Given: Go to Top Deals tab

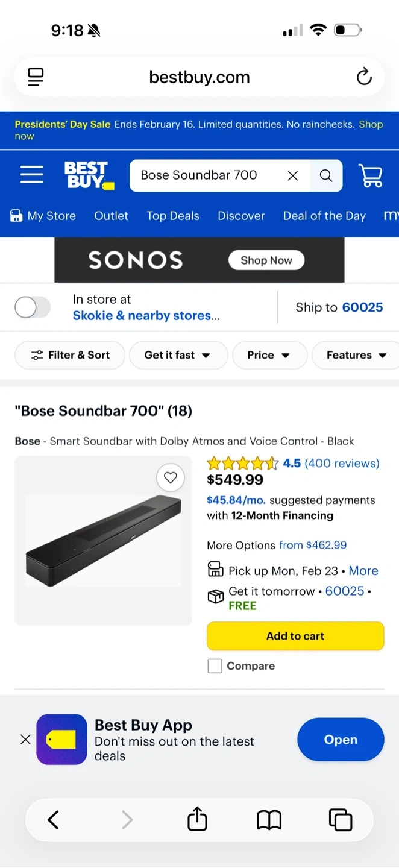Looking at the screenshot, I should pyautogui.click(x=173, y=216).
